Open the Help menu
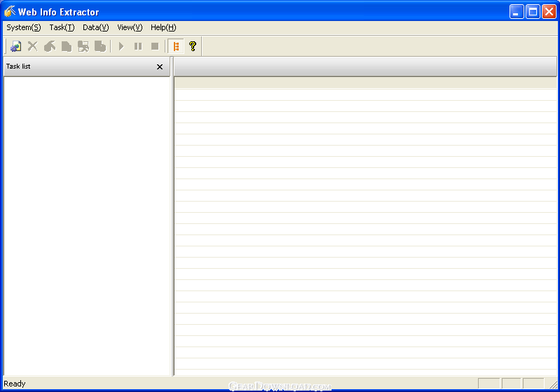Viewport: 560px width, 392px height. [x=163, y=27]
